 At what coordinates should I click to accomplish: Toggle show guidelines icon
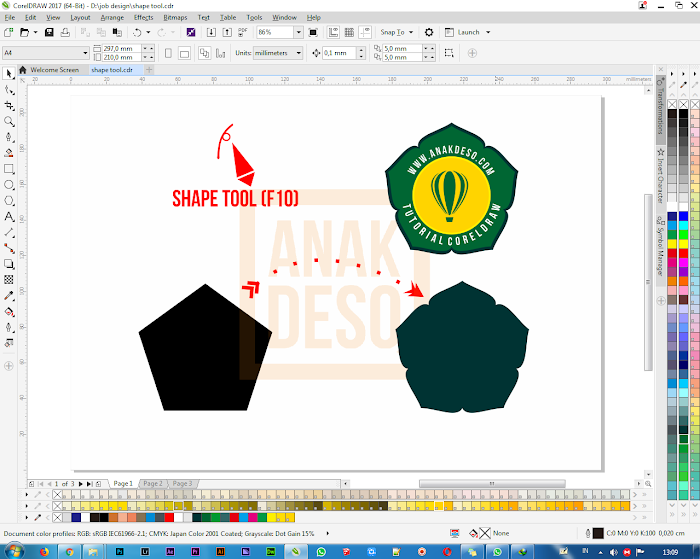366,32
